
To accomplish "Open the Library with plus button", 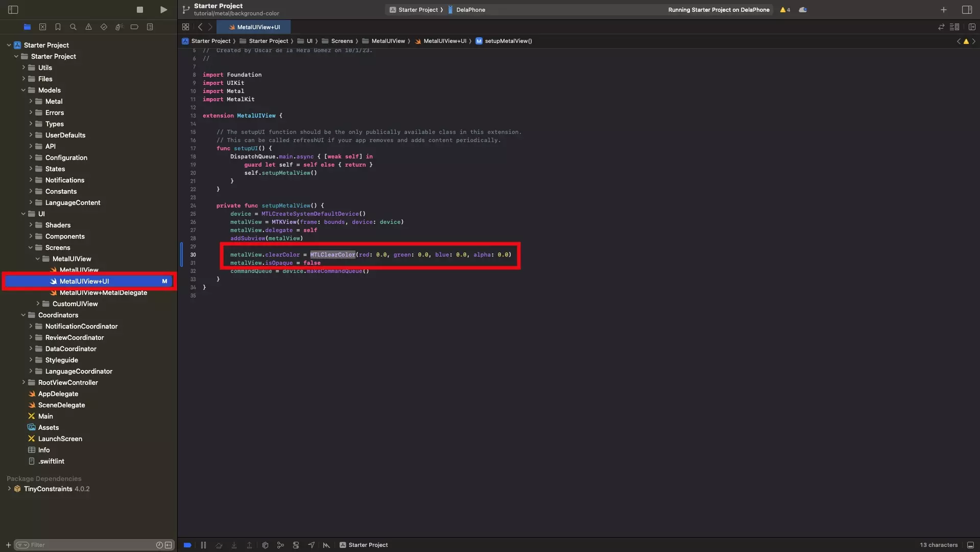I will [943, 9].
